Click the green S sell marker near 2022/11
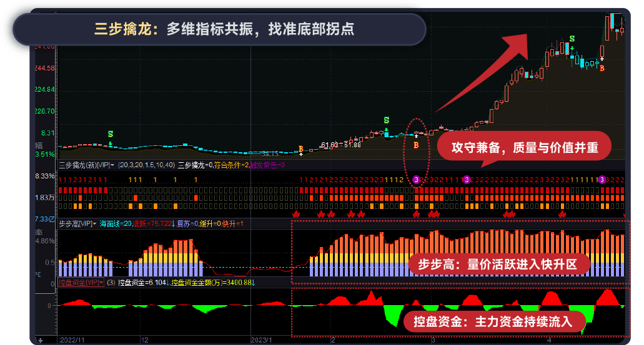Viewport: 644px width, 345px height. point(111,134)
